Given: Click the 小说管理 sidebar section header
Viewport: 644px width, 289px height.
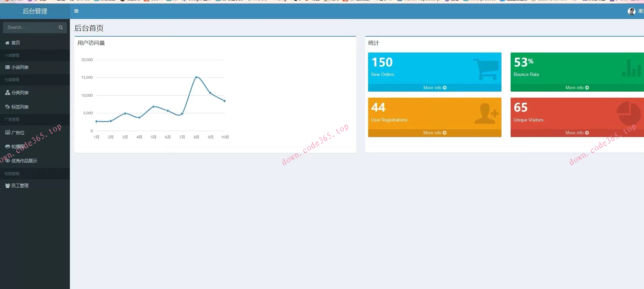Looking at the screenshot, I should coord(12,55).
